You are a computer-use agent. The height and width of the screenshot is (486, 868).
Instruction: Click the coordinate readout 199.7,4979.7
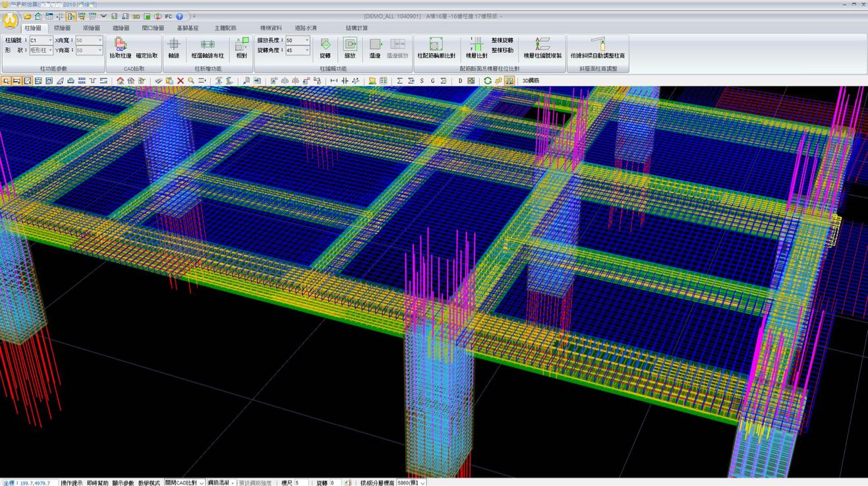pos(34,483)
